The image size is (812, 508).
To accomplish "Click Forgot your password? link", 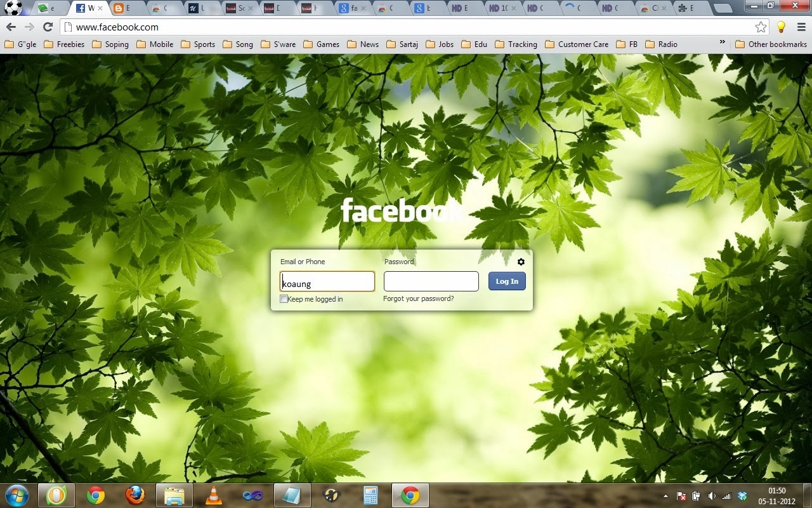I will (x=419, y=298).
